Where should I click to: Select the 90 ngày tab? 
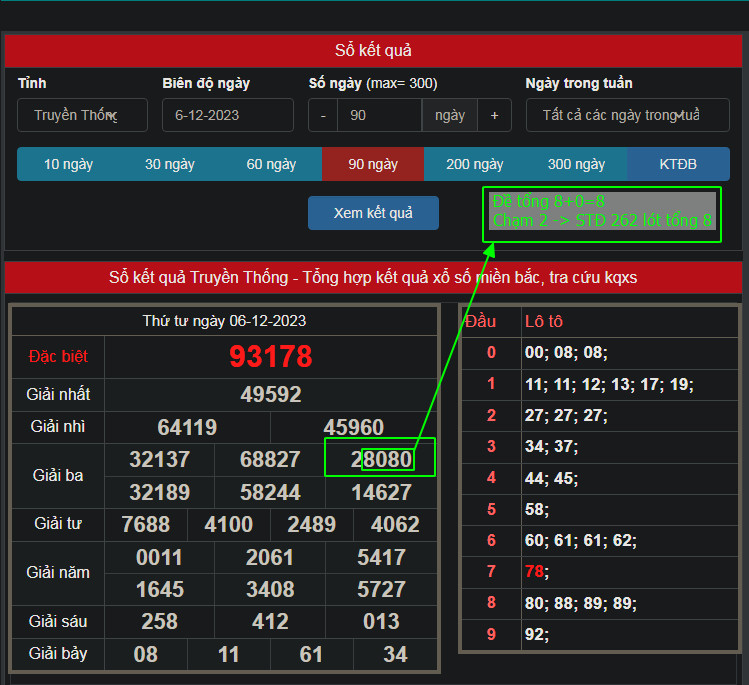[x=372, y=164]
